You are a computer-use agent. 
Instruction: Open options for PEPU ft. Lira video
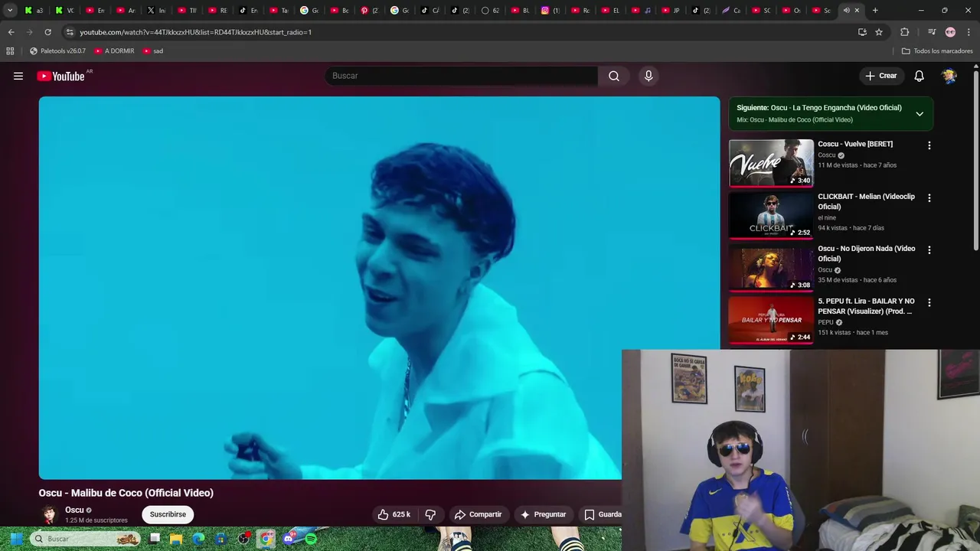click(929, 302)
